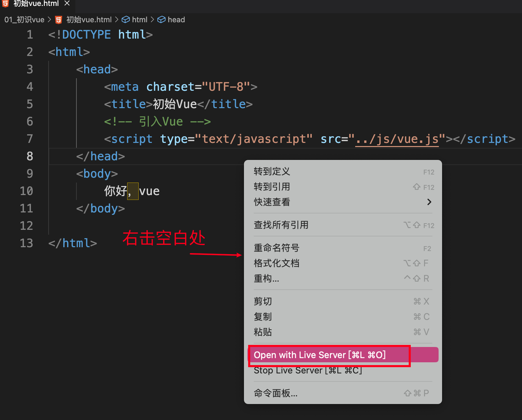Select 格式化文档 in context menu

(343, 263)
